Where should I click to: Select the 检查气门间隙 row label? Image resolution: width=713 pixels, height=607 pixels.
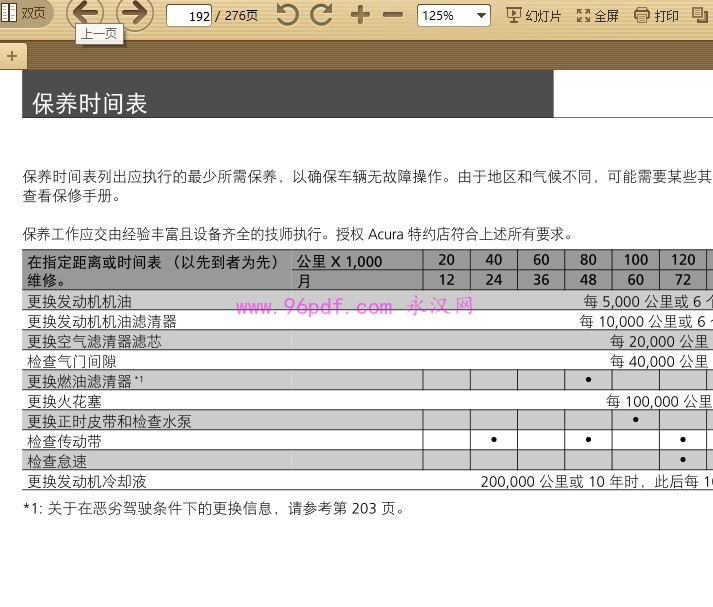(72, 362)
